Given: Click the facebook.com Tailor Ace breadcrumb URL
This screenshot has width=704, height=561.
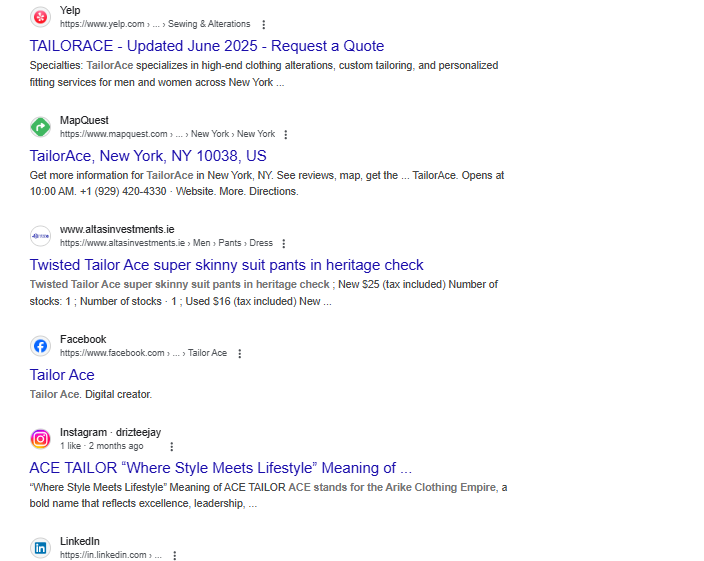Looking at the screenshot, I should [143, 353].
